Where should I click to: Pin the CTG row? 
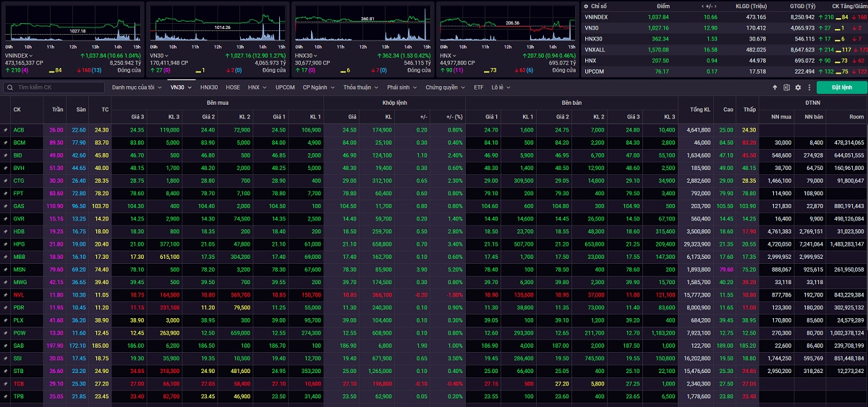pyautogui.click(x=5, y=181)
